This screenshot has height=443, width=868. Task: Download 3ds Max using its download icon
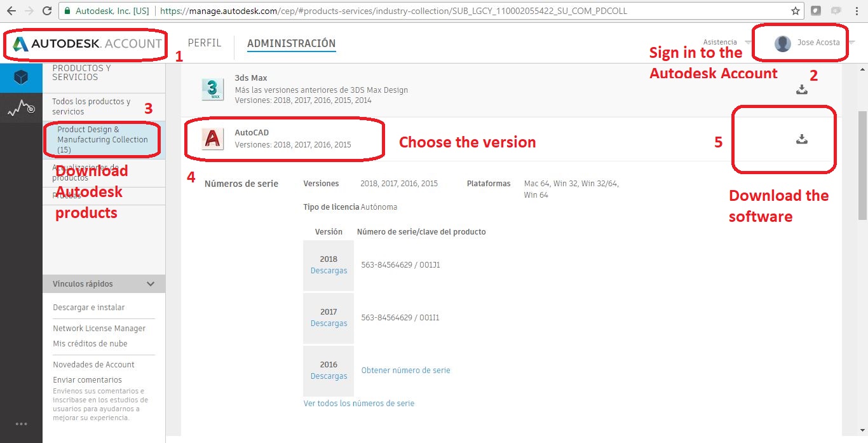[802, 90]
